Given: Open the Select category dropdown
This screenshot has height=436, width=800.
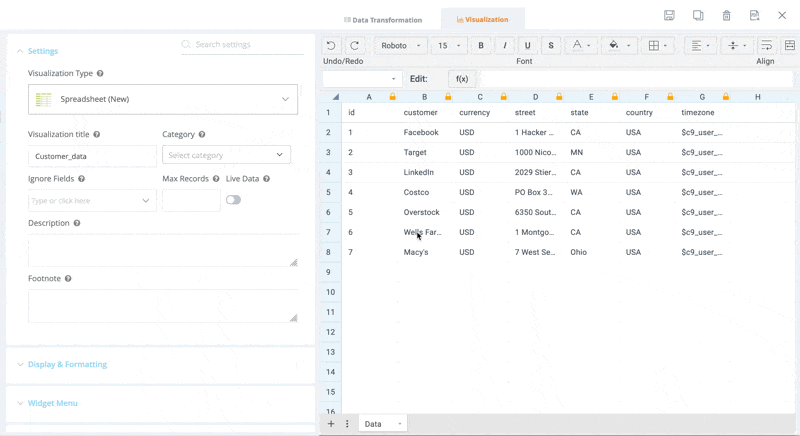Looking at the screenshot, I should (x=226, y=155).
